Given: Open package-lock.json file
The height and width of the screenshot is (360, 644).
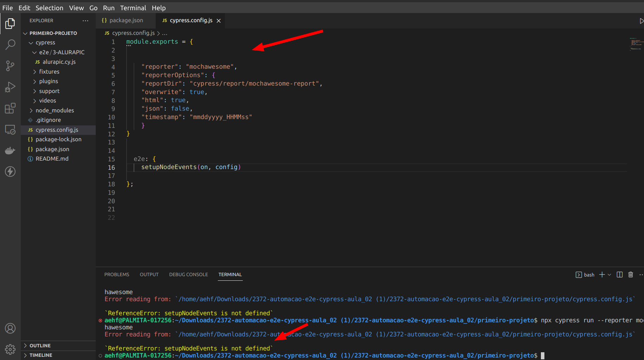Looking at the screenshot, I should (x=58, y=139).
